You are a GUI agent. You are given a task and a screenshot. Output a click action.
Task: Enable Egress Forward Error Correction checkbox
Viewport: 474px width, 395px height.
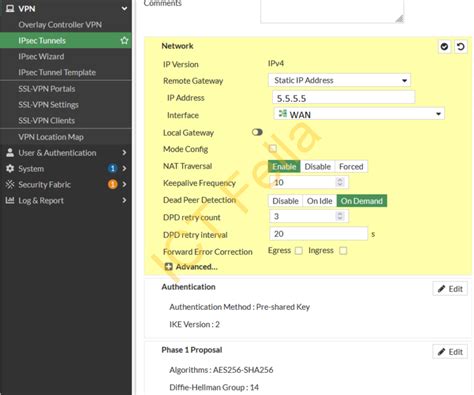coord(299,251)
